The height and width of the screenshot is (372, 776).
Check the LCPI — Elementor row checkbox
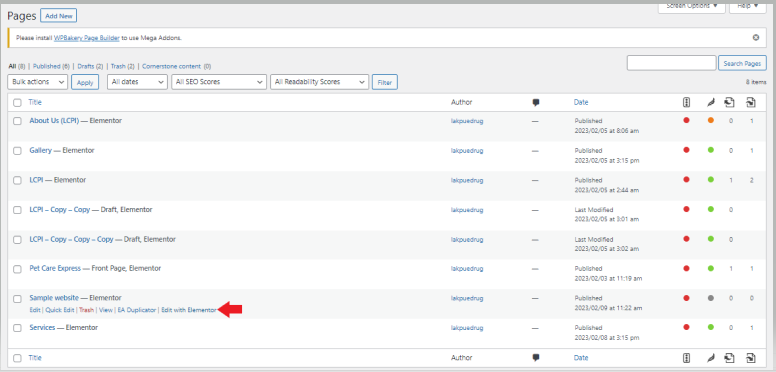tap(17, 181)
